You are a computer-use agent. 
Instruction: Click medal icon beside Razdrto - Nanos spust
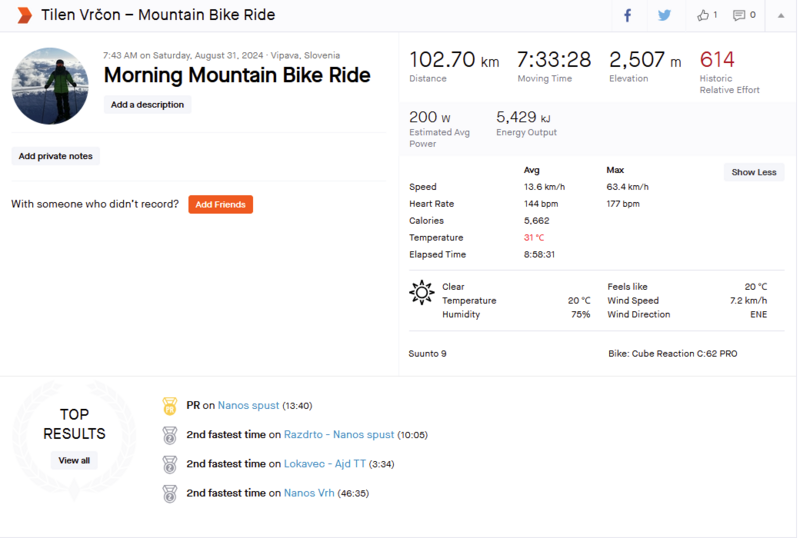click(x=170, y=435)
